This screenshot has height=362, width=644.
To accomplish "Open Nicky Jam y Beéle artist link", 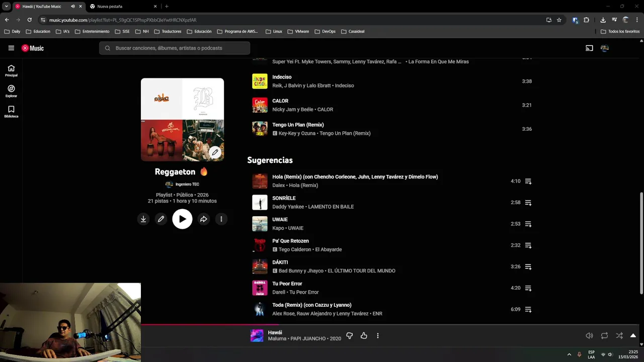I will pyautogui.click(x=292, y=109).
